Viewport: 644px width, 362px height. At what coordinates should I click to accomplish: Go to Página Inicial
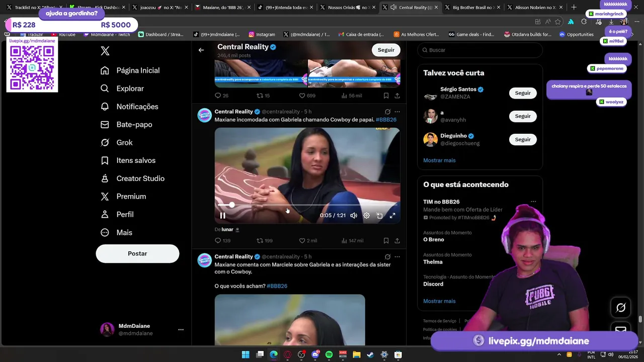click(130, 70)
